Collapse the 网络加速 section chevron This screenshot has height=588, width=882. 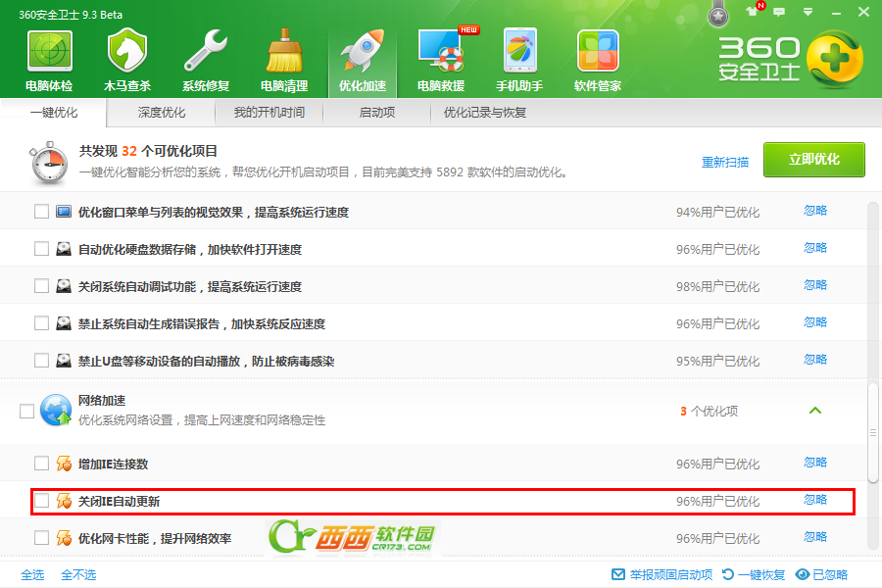[815, 411]
